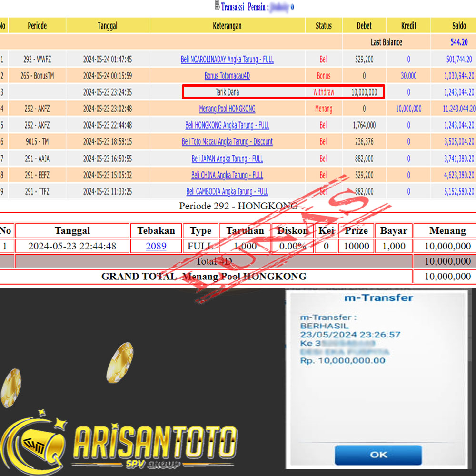Image resolution: width=476 pixels, height=476 pixels.
Task: Click period 292 - WWFZ
Action: [37, 59]
